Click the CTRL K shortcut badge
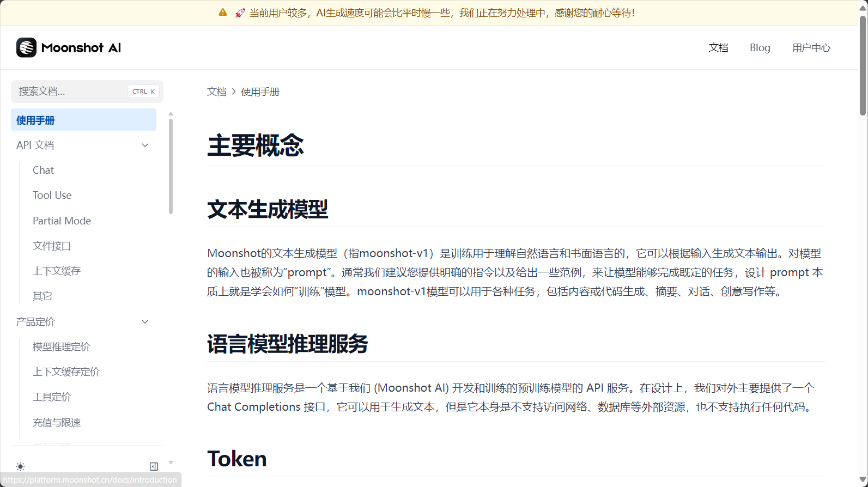Image resolution: width=868 pixels, height=487 pixels. point(144,92)
